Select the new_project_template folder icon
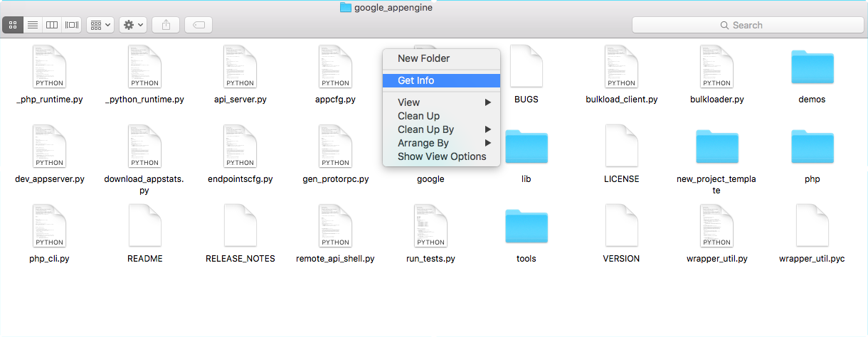The height and width of the screenshot is (337, 868). point(717,146)
